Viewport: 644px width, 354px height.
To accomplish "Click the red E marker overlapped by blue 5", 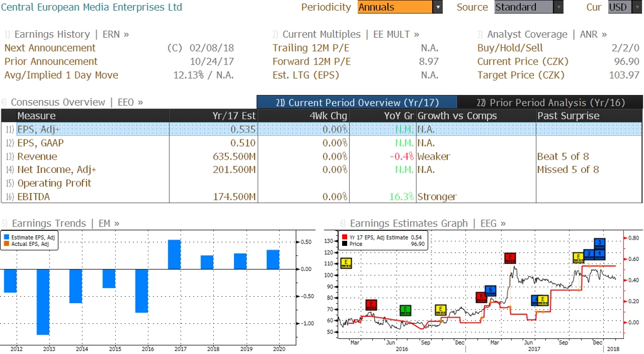I will point(480,297).
